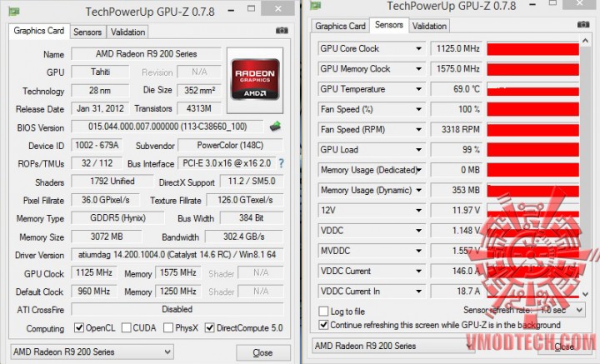Open Validation tab in right window
The width and height of the screenshot is (600, 364).
pyautogui.click(x=429, y=26)
